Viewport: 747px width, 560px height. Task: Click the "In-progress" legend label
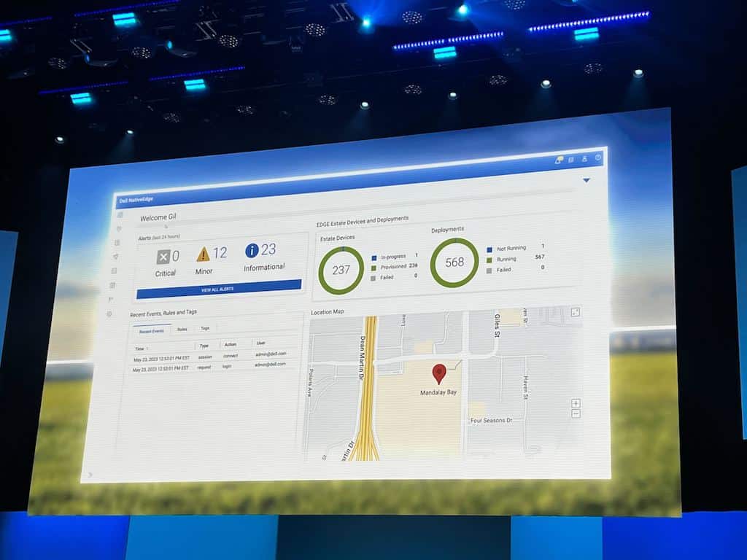[393, 257]
